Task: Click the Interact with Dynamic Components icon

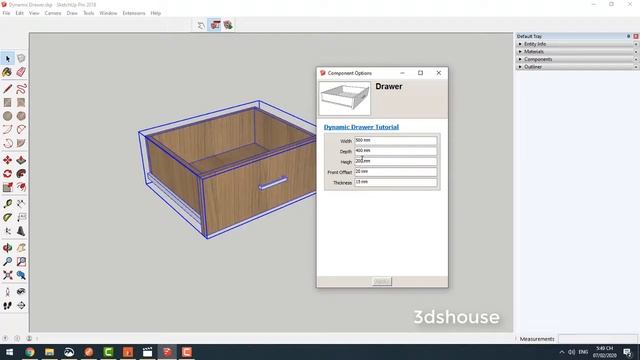Action: 201,25
